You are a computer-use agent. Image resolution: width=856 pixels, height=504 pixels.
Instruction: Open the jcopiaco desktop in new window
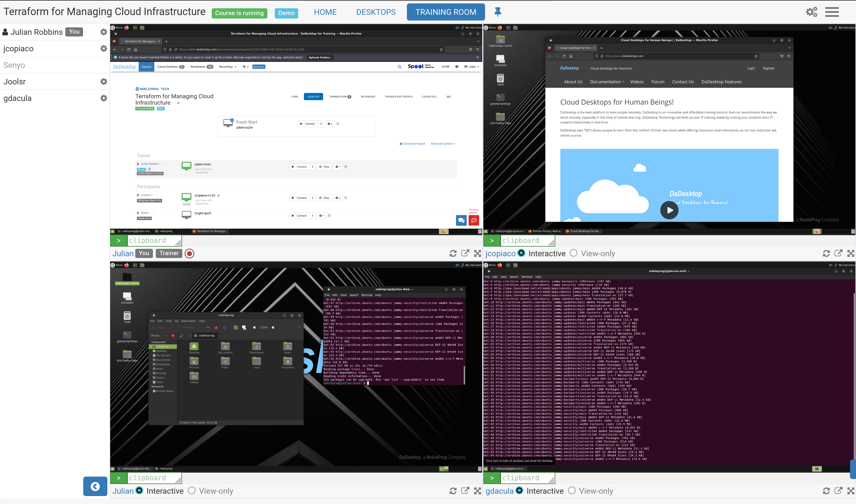[838, 253]
